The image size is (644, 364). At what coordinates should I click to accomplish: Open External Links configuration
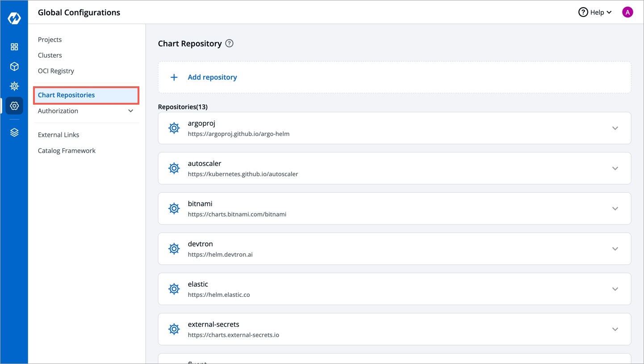59,135
